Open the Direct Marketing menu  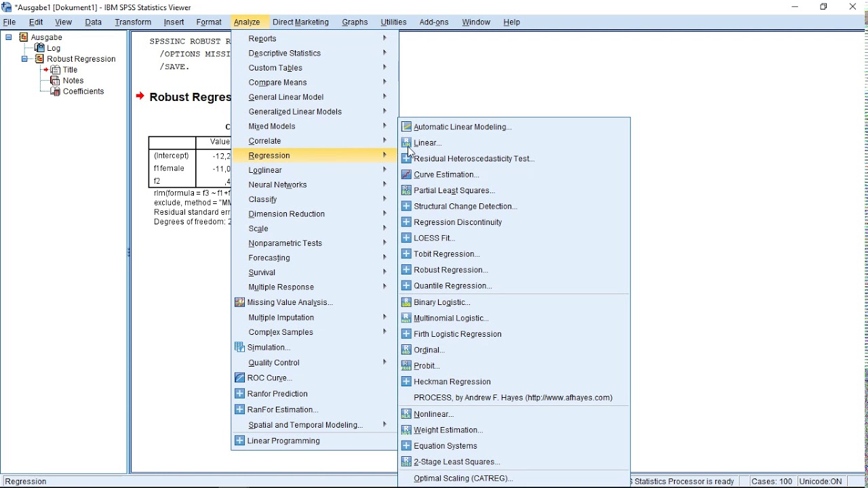click(301, 22)
